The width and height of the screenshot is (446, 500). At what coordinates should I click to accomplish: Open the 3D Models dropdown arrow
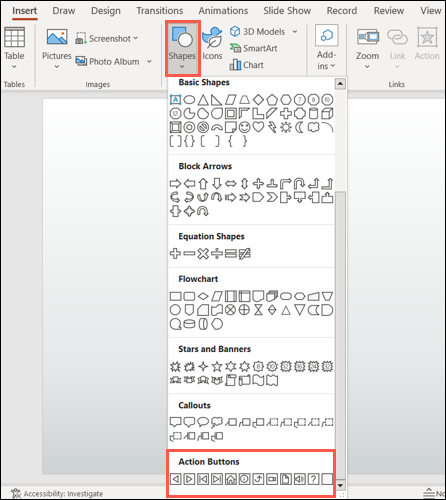[295, 32]
